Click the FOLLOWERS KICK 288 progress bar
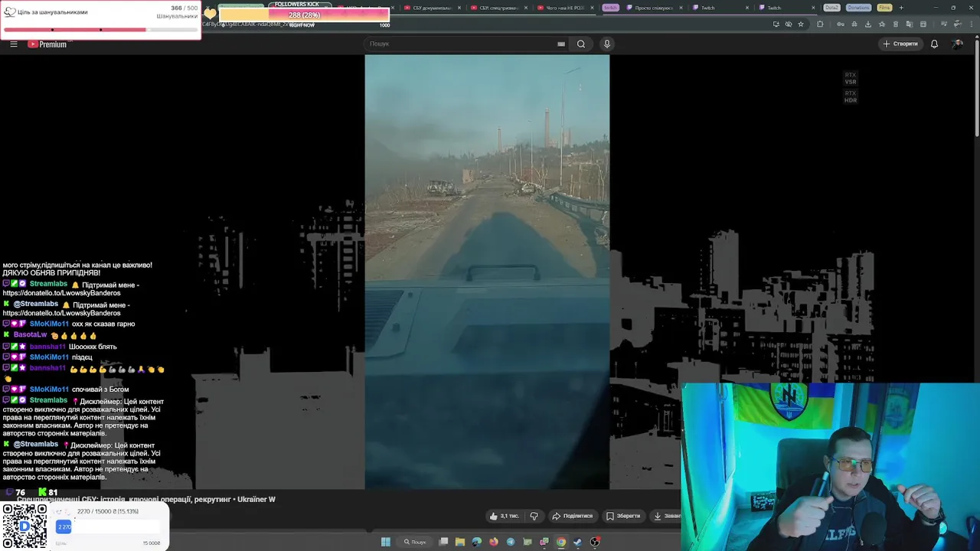The width and height of the screenshot is (980, 551). coord(304,15)
